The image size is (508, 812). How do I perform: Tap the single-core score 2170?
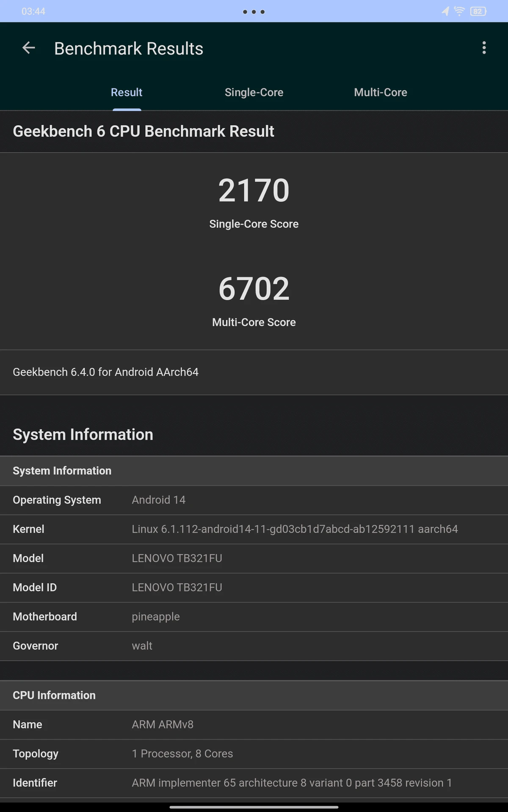click(254, 190)
